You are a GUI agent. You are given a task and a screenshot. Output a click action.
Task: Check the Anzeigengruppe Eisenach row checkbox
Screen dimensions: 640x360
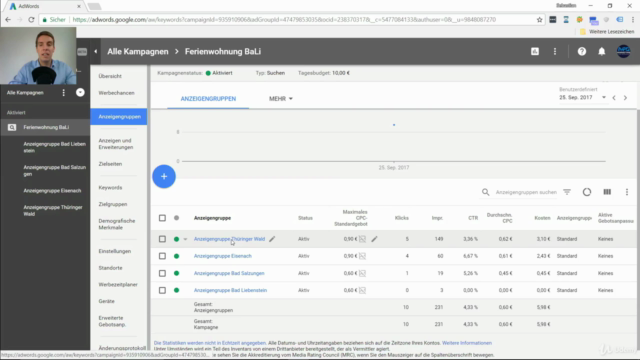162,256
